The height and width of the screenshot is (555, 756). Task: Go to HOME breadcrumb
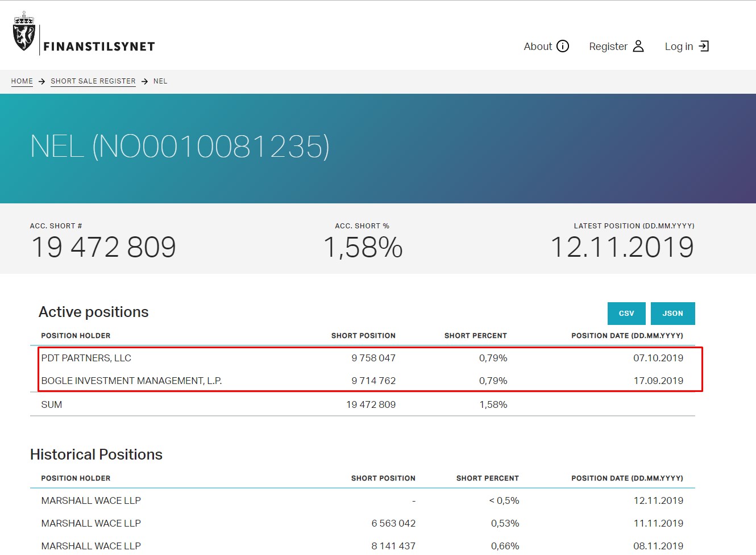click(x=22, y=81)
